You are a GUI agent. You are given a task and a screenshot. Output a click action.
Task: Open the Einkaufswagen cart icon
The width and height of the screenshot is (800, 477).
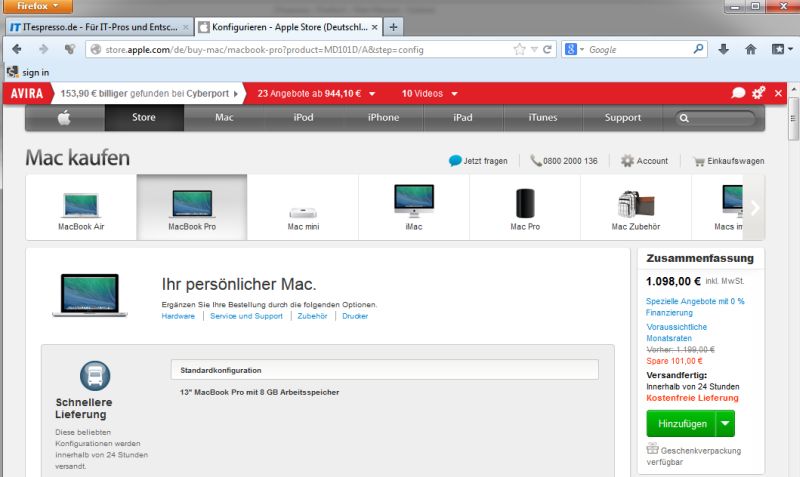698,161
